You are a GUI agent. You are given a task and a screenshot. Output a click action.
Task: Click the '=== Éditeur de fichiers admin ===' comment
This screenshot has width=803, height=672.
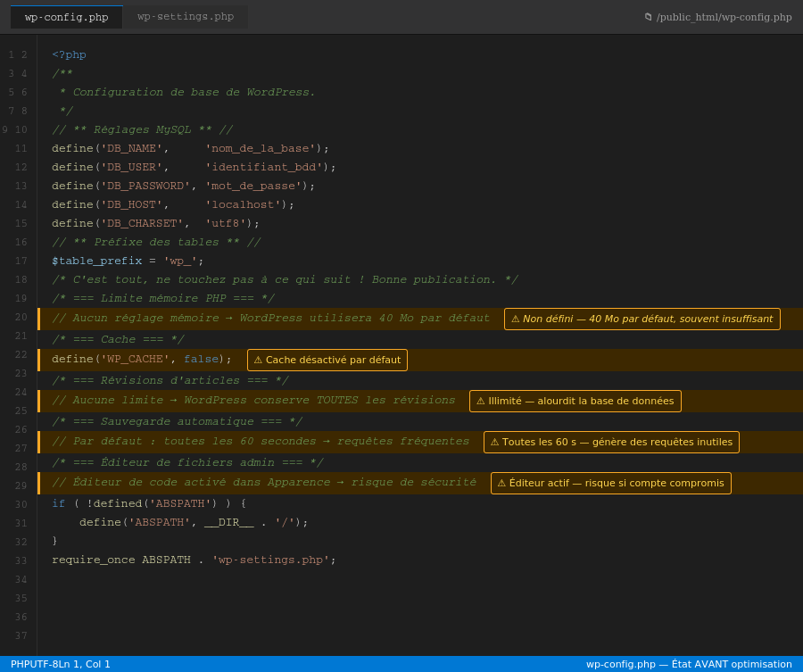[x=187, y=462]
